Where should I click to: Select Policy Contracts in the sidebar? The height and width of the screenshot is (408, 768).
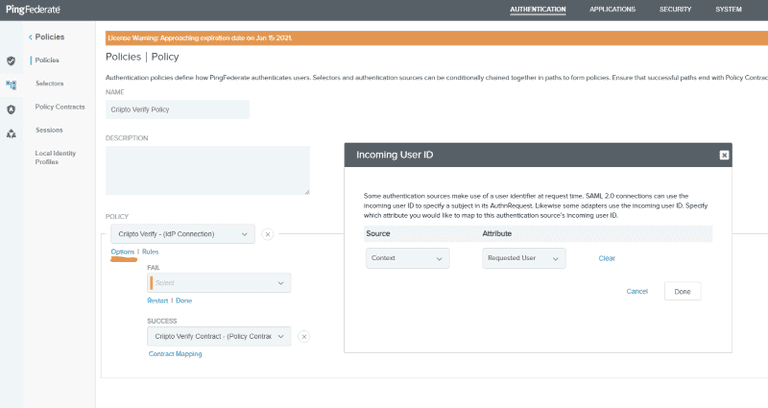tap(59, 107)
